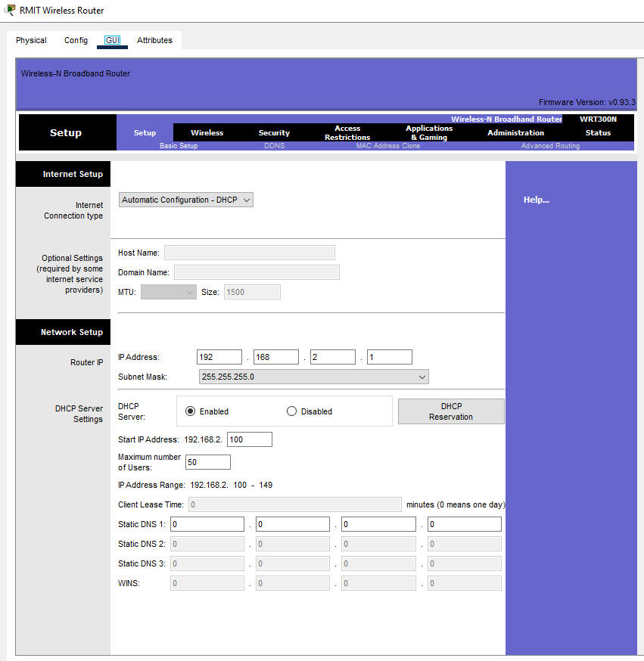
Task: Open the Attributes tab
Action: click(x=155, y=40)
